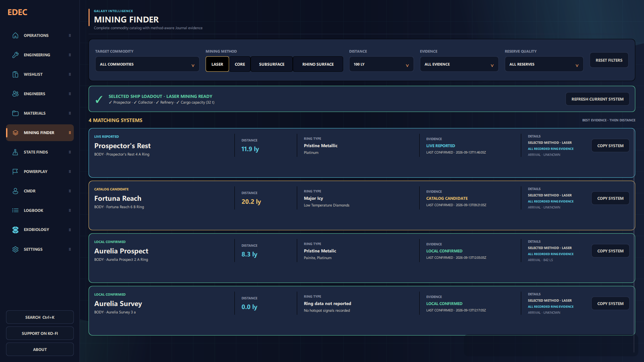The height and width of the screenshot is (362, 644).
Task: Open the All Commodities dropdown
Action: [147, 64]
